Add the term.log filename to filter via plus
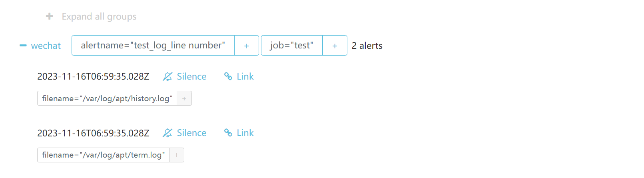Image resolution: width=644 pixels, height=178 pixels. tap(177, 155)
